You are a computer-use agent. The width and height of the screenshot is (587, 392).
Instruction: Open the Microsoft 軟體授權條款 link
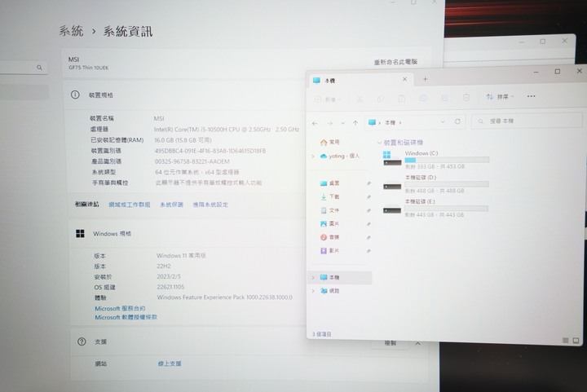click(x=126, y=317)
